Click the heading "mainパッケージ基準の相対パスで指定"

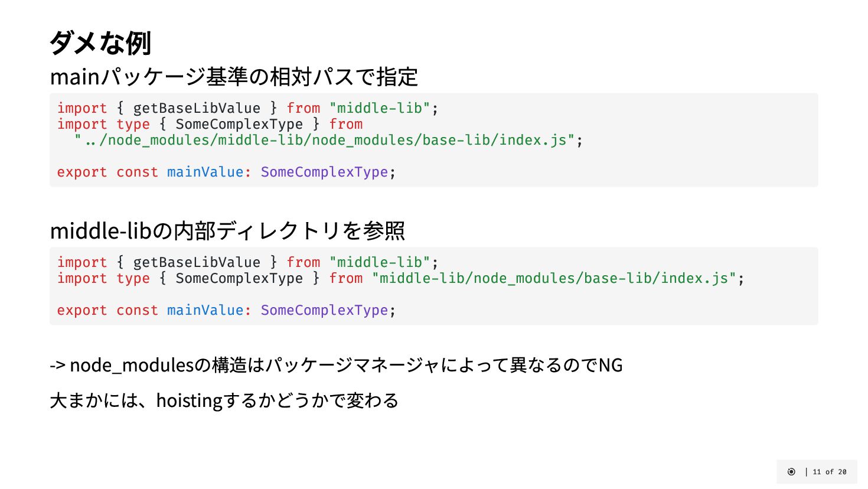click(234, 77)
